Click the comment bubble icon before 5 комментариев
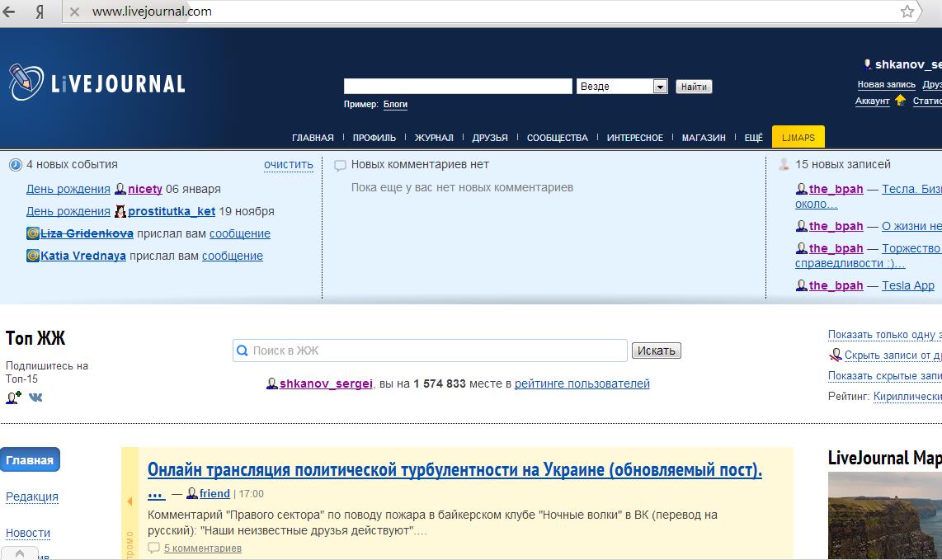942x560 pixels. coord(153,548)
